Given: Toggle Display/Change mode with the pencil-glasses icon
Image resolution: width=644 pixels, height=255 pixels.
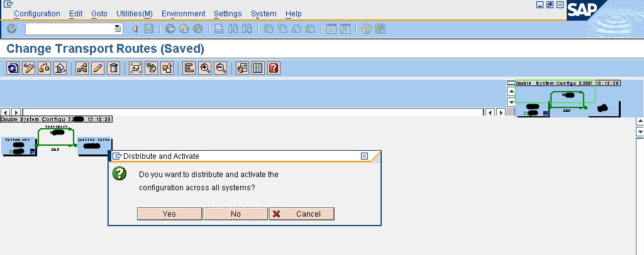Looking at the screenshot, I should (29, 68).
